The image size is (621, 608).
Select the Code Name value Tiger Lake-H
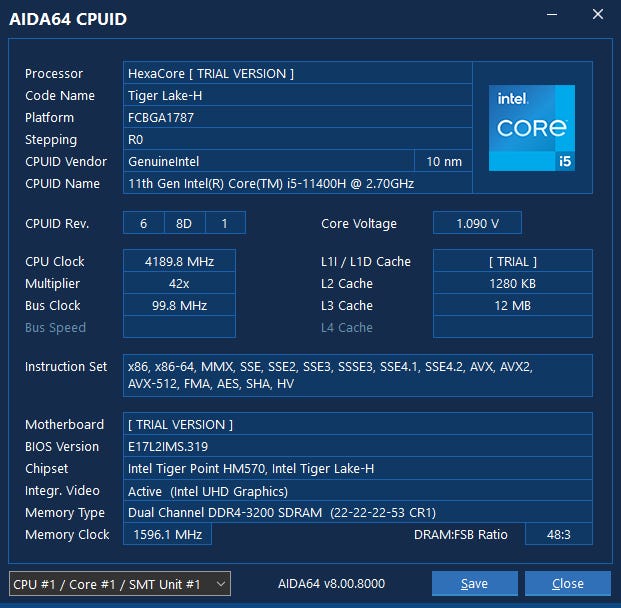297,95
